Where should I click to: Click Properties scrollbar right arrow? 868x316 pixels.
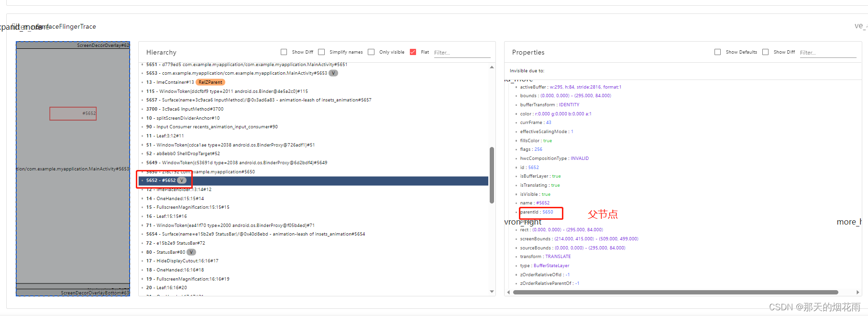pyautogui.click(x=858, y=292)
